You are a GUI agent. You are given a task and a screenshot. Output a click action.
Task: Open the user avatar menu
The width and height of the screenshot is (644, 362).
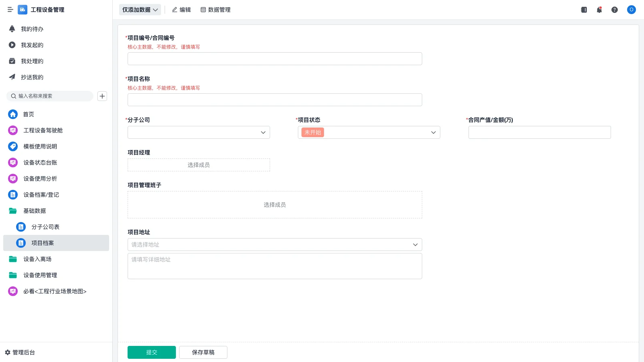pos(631,10)
